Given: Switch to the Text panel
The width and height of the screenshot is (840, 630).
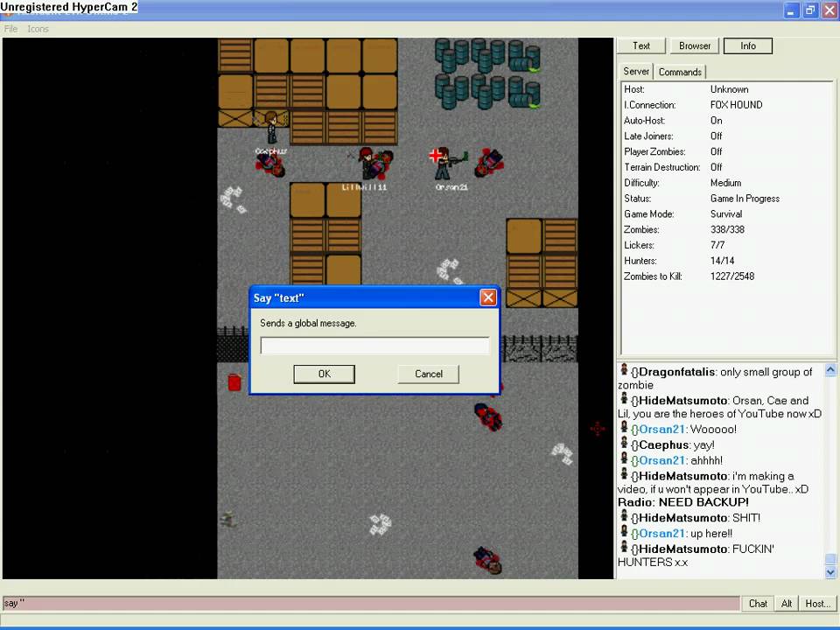Looking at the screenshot, I should pyautogui.click(x=641, y=46).
